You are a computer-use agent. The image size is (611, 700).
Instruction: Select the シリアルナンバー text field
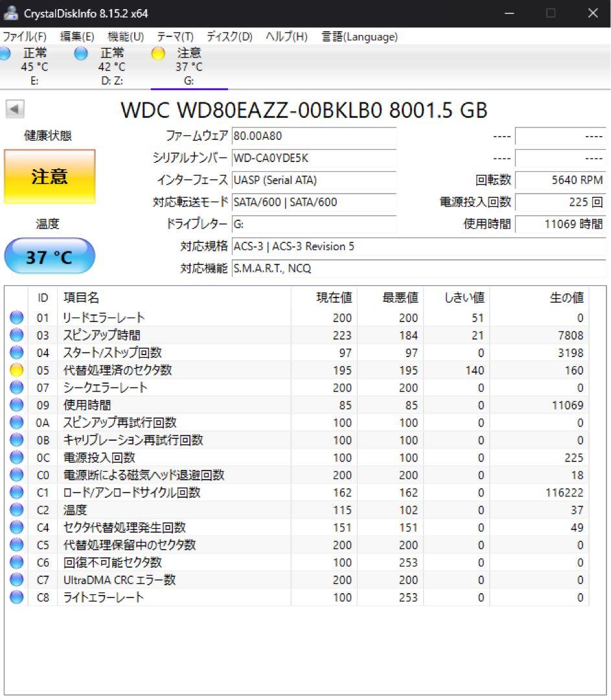(x=314, y=159)
